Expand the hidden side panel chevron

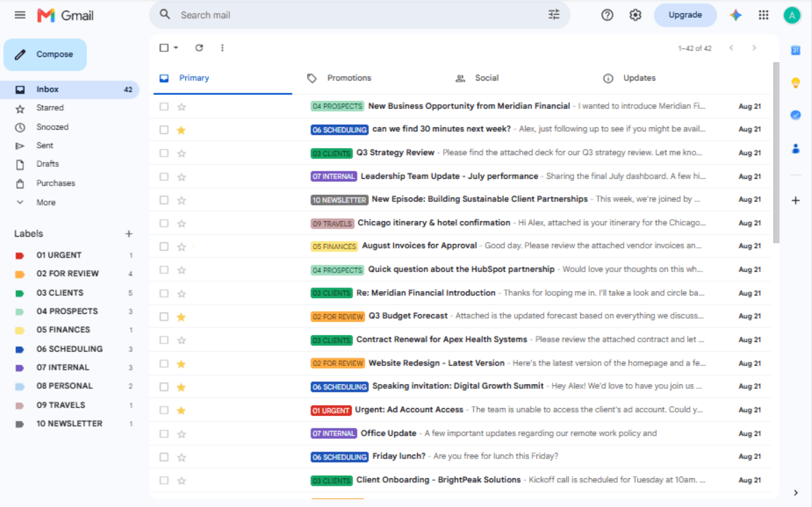pyautogui.click(x=795, y=492)
